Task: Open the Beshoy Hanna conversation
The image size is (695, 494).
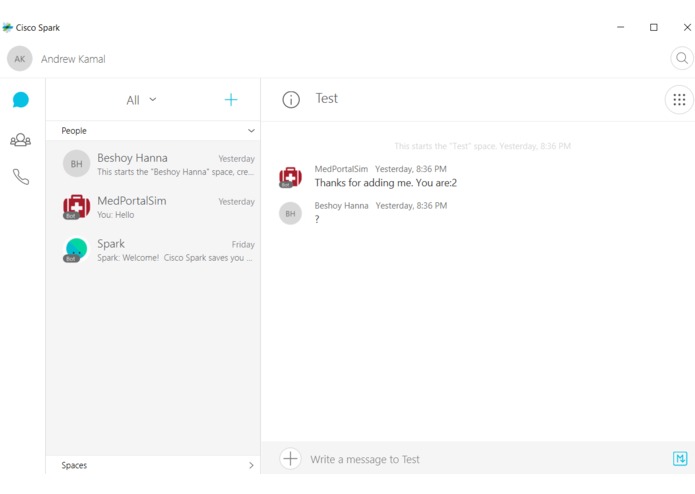Action: pyautogui.click(x=153, y=164)
